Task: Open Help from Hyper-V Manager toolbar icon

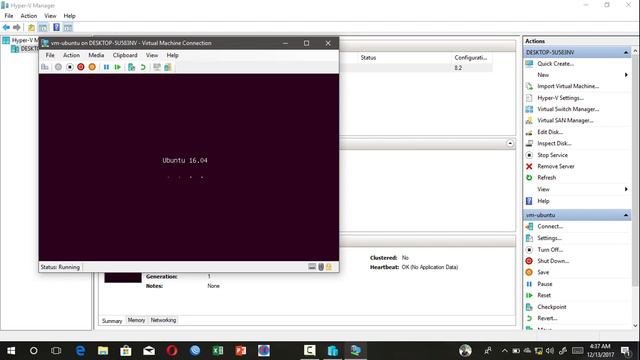Action: (x=56, y=27)
